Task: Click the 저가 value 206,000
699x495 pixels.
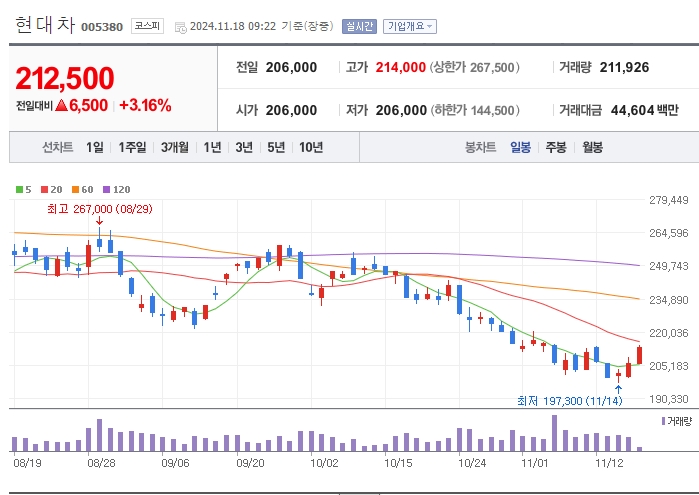Action: [x=401, y=110]
